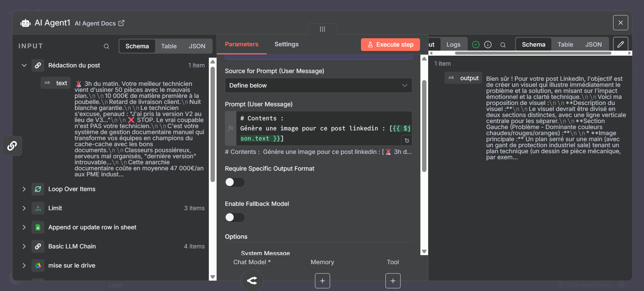Screen dimensions: 644x291
Task: Click the output panel search icon
Action: [503, 45]
